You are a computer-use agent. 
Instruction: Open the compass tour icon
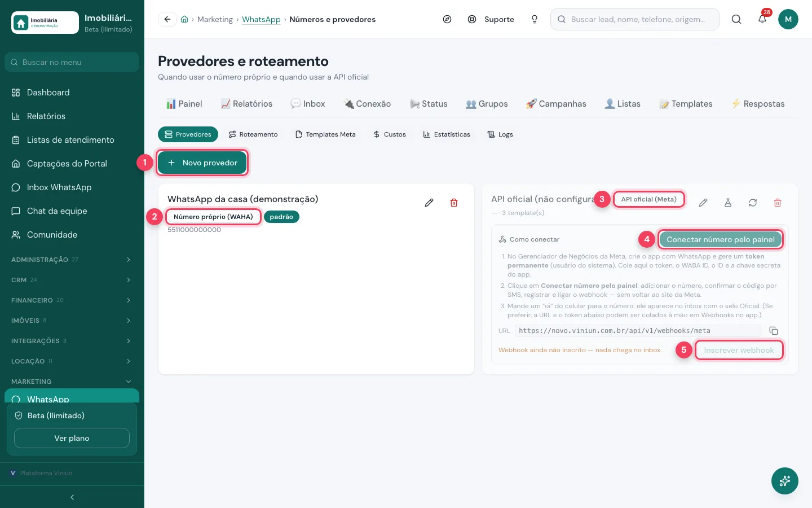point(447,19)
